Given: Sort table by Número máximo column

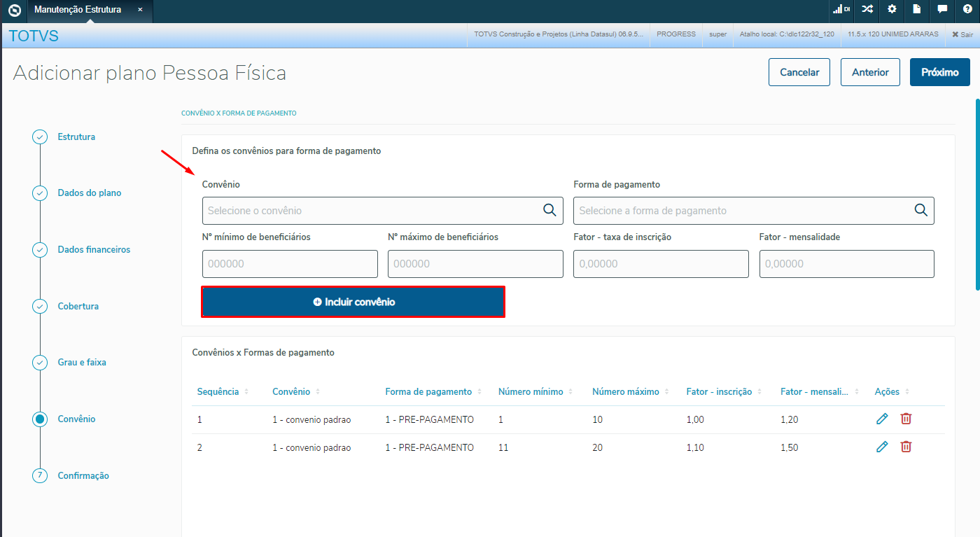Looking at the screenshot, I should [x=631, y=391].
